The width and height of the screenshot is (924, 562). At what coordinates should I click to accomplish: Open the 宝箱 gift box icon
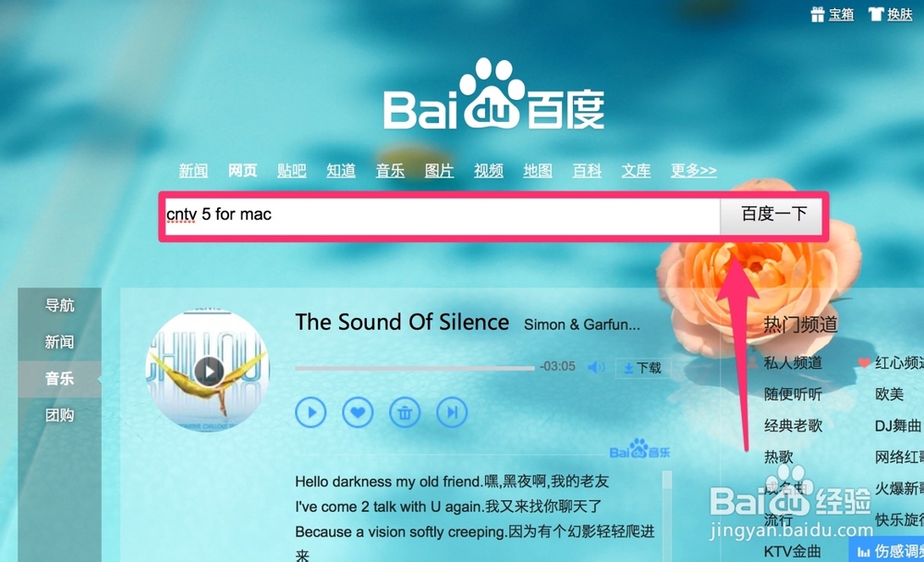coord(818,14)
